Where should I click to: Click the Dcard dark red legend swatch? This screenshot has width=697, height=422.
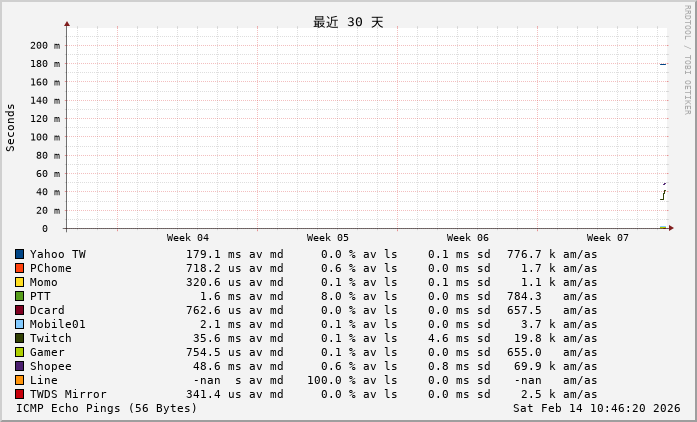(19, 310)
